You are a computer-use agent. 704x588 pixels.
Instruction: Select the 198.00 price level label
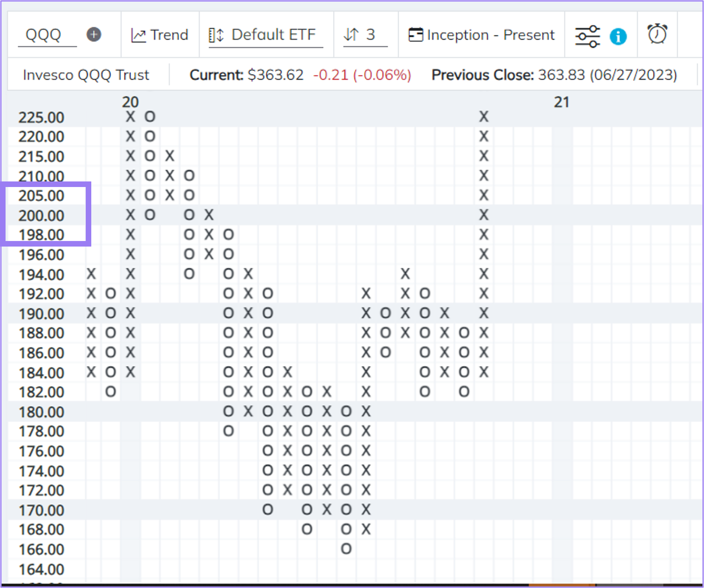click(41, 235)
